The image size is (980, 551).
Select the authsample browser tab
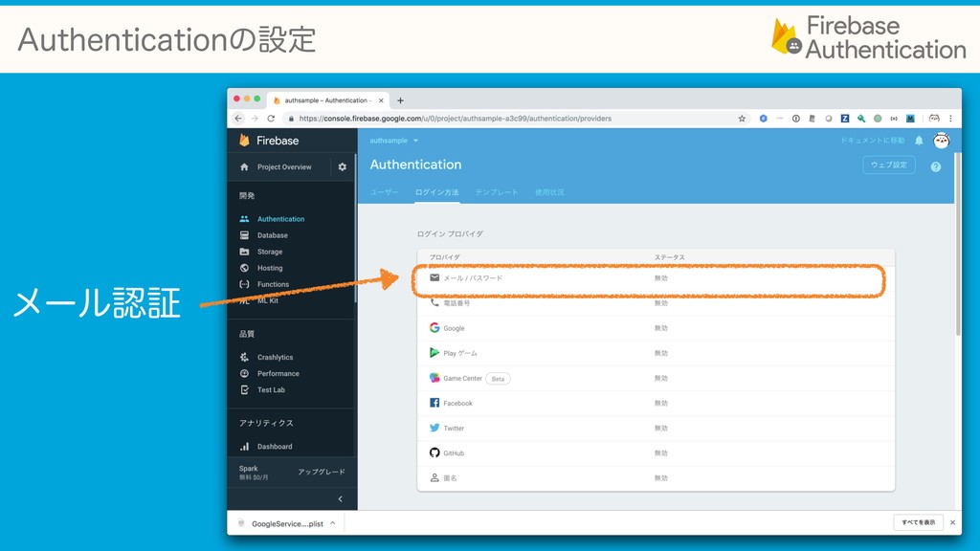pyautogui.click(x=325, y=99)
